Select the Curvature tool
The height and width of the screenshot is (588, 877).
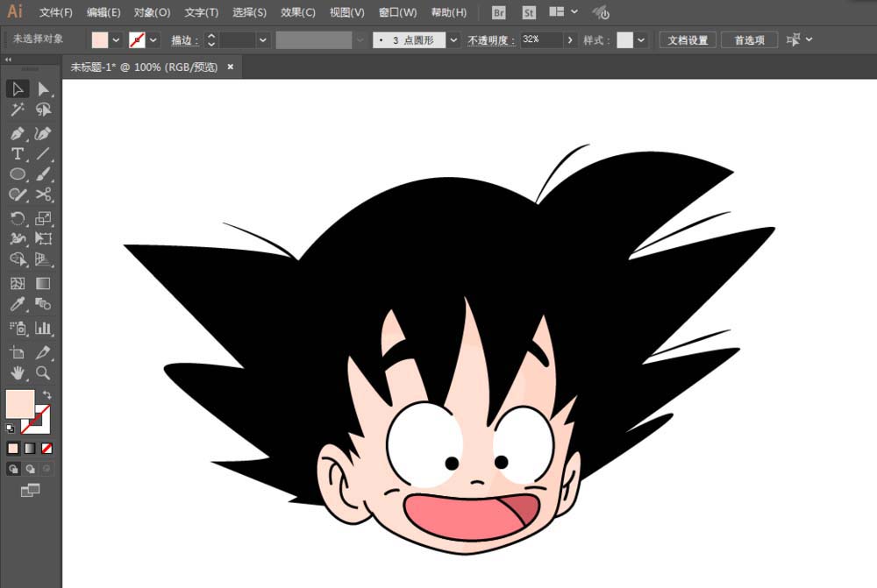click(43, 133)
